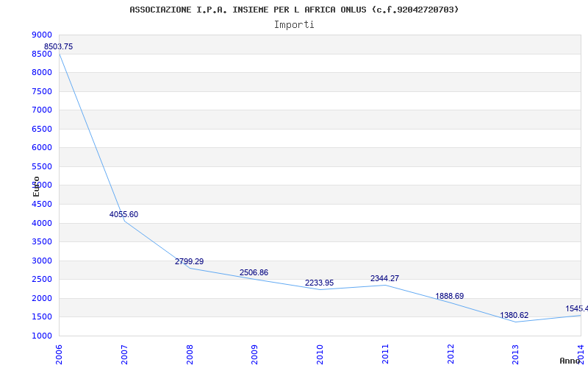Click the y-axis value 2500
The image size is (588, 368).
point(42,280)
